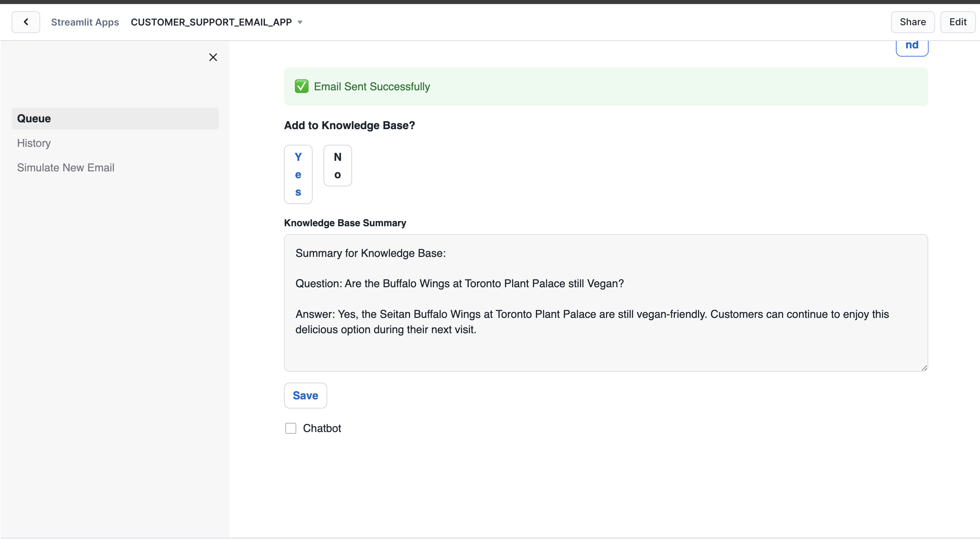This screenshot has height=539, width=980.
Task: Close the sidebar with X icon
Action: tap(213, 57)
